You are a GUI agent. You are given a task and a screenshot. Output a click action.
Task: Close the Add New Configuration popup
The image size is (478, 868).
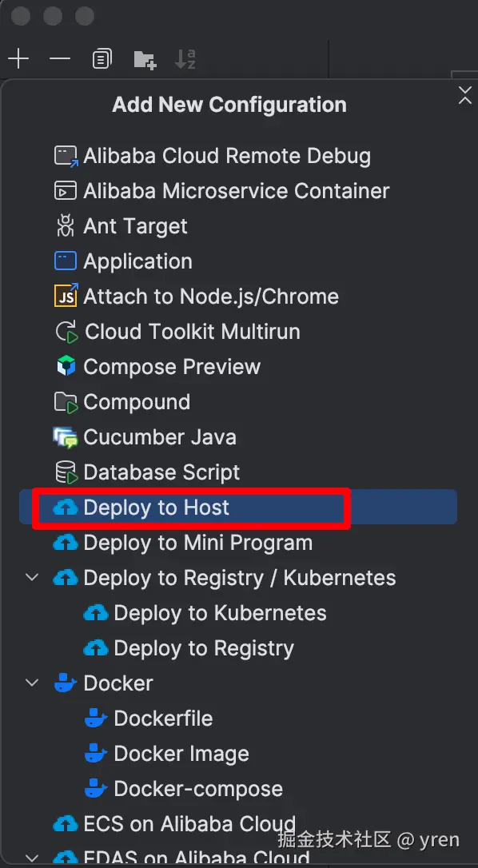(x=464, y=95)
